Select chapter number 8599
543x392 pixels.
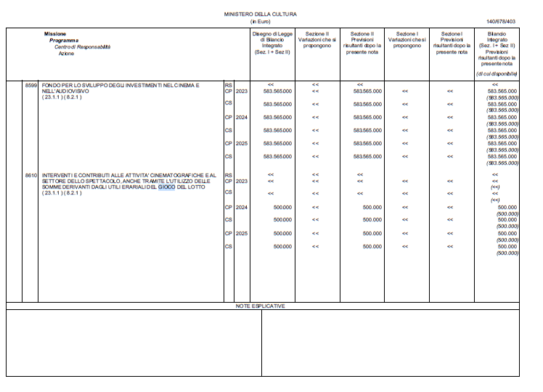(x=30, y=85)
